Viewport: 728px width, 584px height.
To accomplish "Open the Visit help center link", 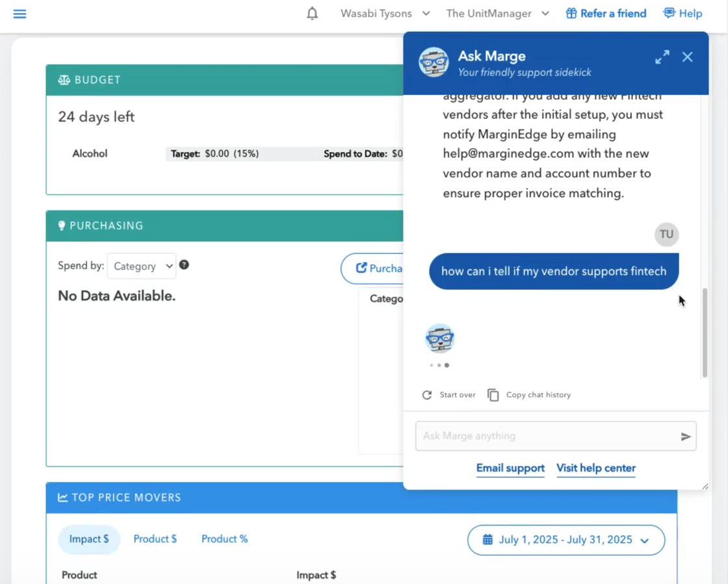I will point(595,468).
